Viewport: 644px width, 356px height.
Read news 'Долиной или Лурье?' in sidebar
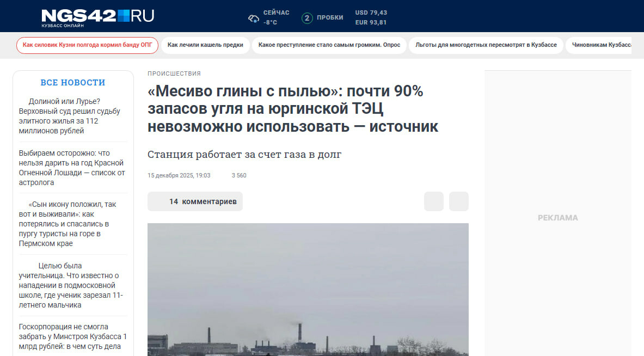70,116
